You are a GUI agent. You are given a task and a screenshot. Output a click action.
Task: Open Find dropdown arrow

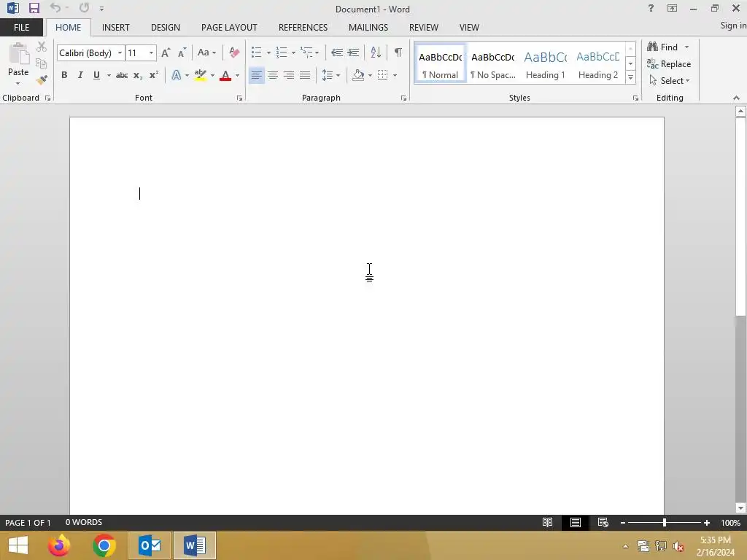point(686,47)
